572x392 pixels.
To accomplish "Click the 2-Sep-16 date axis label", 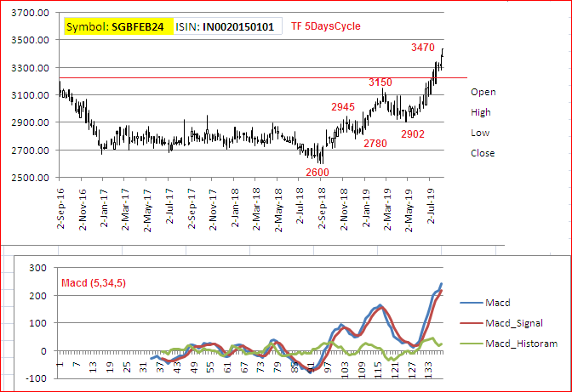I will (x=60, y=208).
